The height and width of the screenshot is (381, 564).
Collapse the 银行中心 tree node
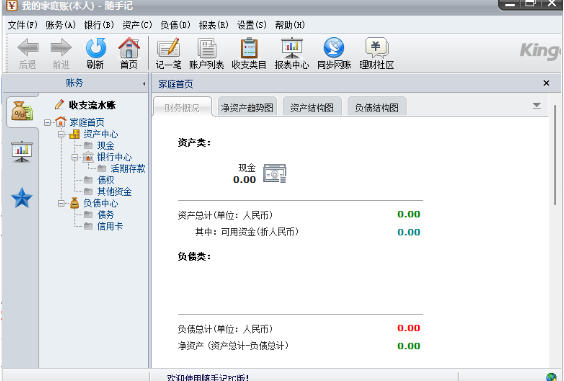click(75, 157)
